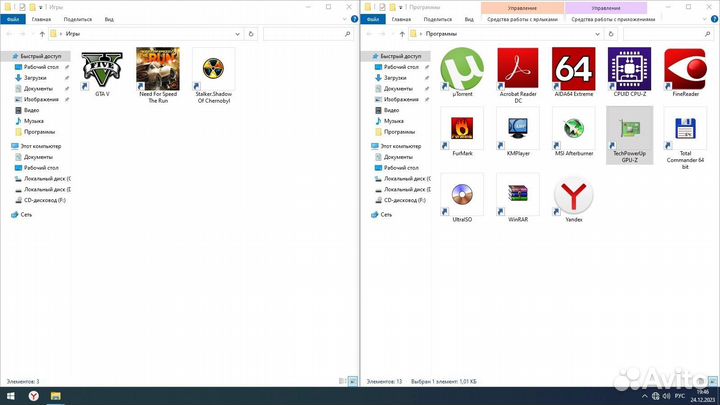This screenshot has width=720, height=405.
Task: Open the FineReader shortcut
Action: pos(686,73)
